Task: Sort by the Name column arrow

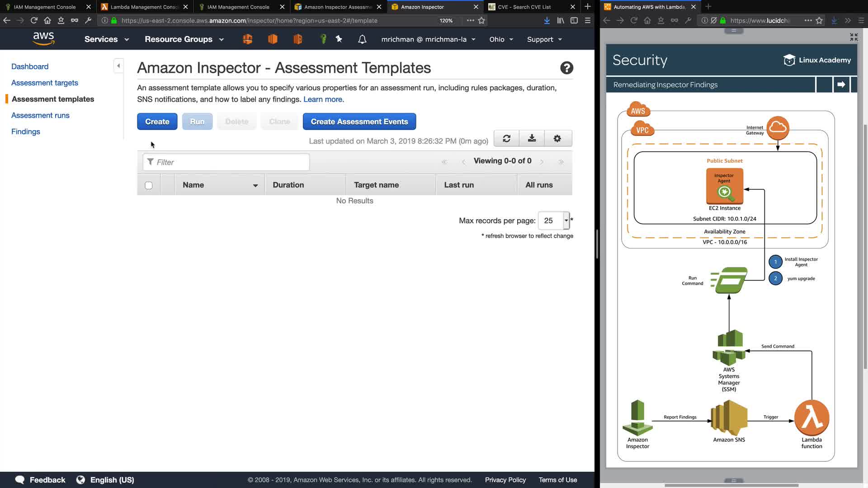Action: tap(255, 185)
